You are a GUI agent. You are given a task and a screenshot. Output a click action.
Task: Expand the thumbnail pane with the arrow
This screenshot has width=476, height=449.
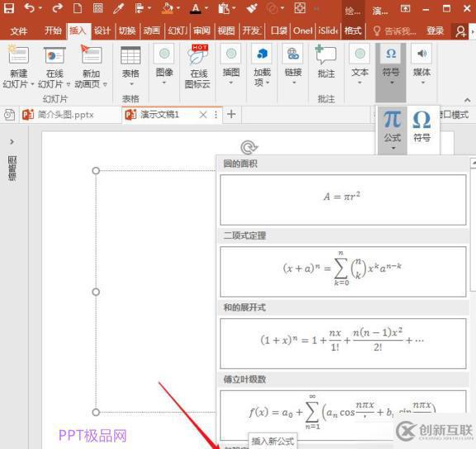click(12, 141)
